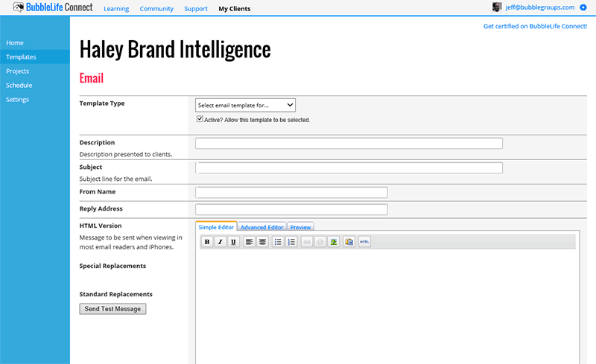The height and width of the screenshot is (364, 596).
Task: Go to Home in the sidebar
Action: (x=15, y=43)
